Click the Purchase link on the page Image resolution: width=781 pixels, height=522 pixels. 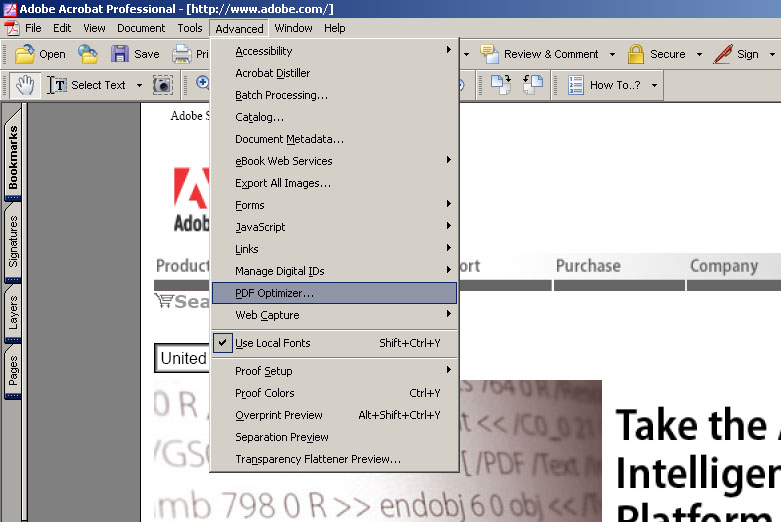[x=588, y=265]
